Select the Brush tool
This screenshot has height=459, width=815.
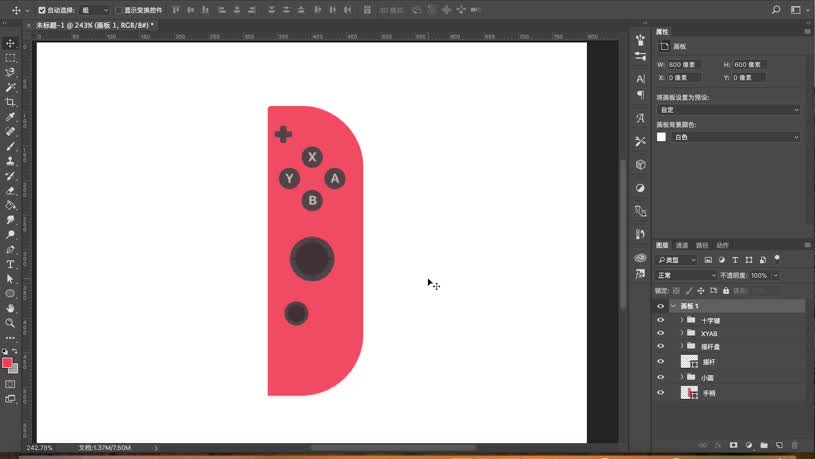pyautogui.click(x=10, y=146)
